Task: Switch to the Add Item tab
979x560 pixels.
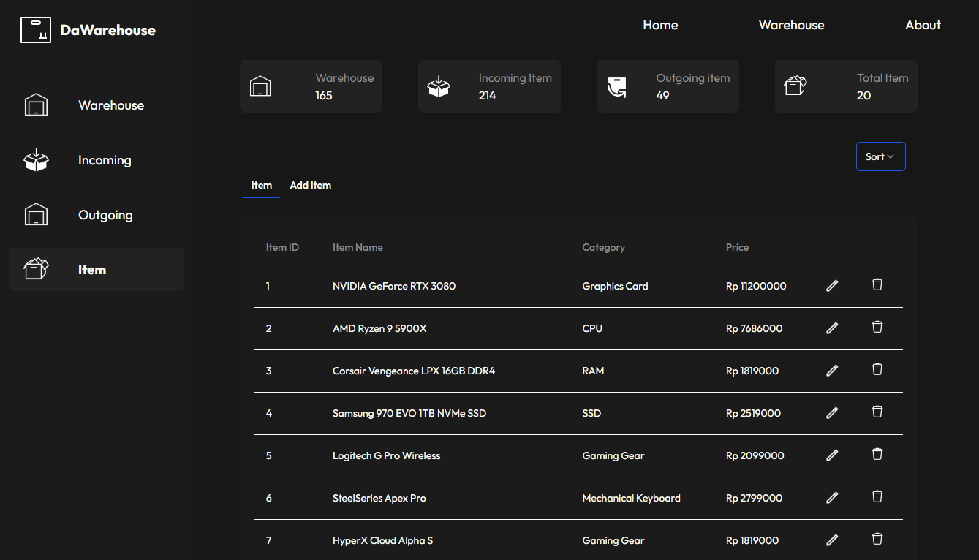Action: pos(310,186)
